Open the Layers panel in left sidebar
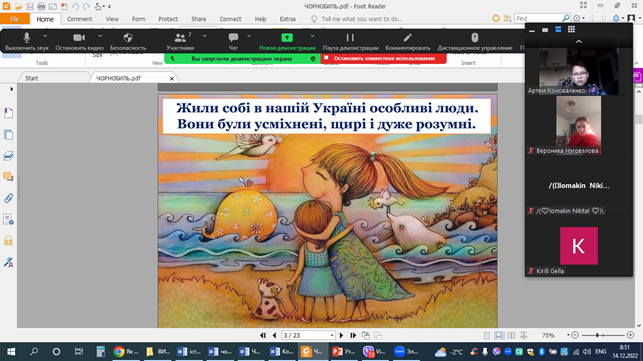This screenshot has height=361, width=643. point(8,155)
